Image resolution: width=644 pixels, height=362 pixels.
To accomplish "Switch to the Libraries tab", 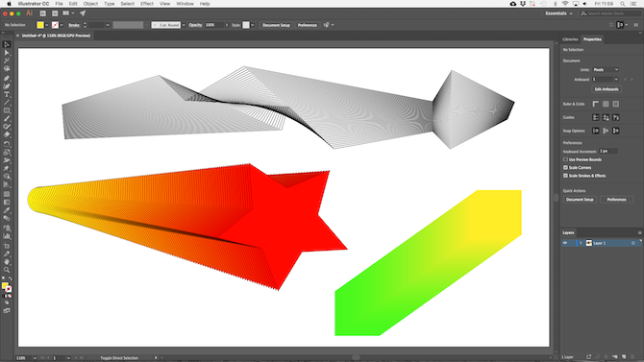I will point(570,39).
